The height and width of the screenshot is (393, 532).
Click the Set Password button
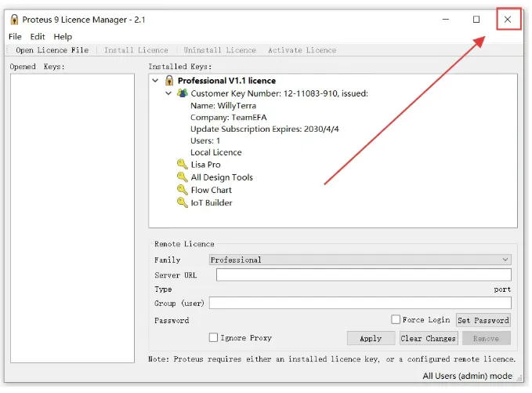tap(483, 320)
